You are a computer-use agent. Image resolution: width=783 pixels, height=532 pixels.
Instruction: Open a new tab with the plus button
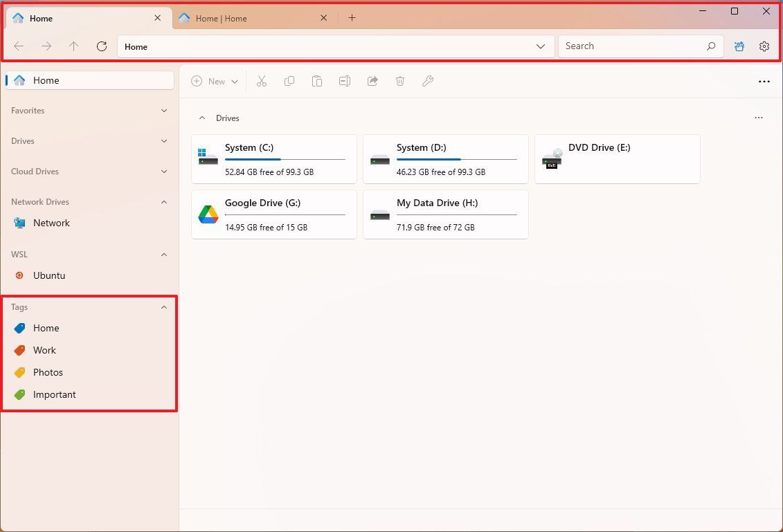pos(352,18)
